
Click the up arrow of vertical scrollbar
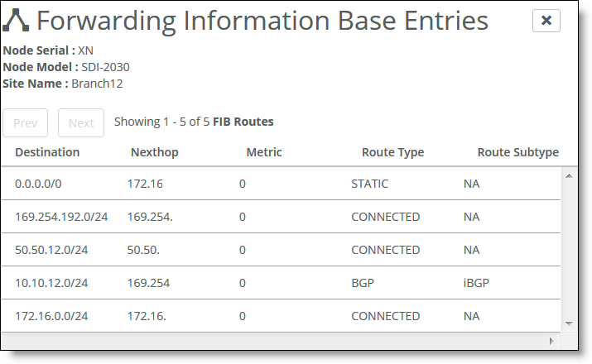[569, 175]
